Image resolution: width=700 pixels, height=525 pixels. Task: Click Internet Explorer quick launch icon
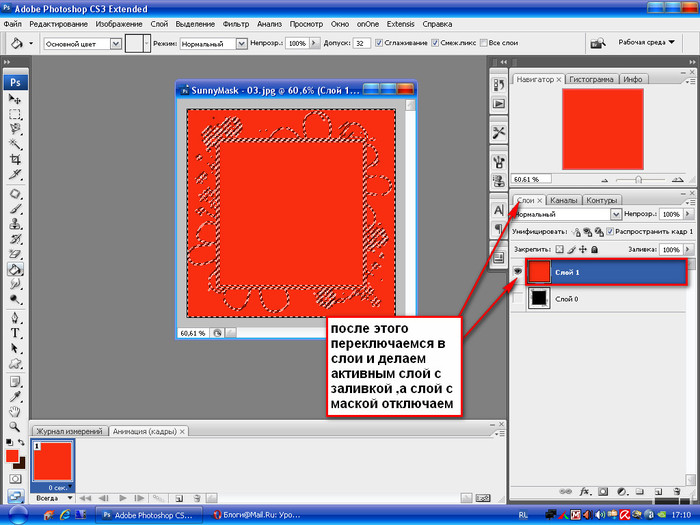coord(65,515)
